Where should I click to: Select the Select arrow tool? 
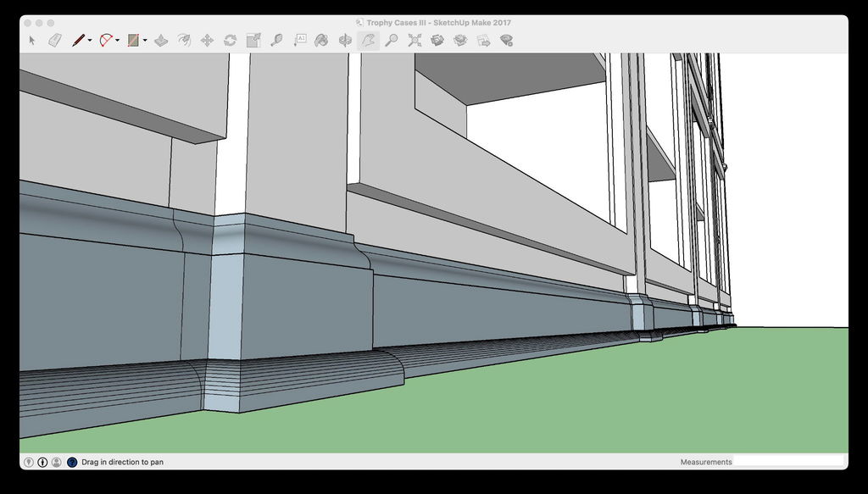(x=32, y=40)
